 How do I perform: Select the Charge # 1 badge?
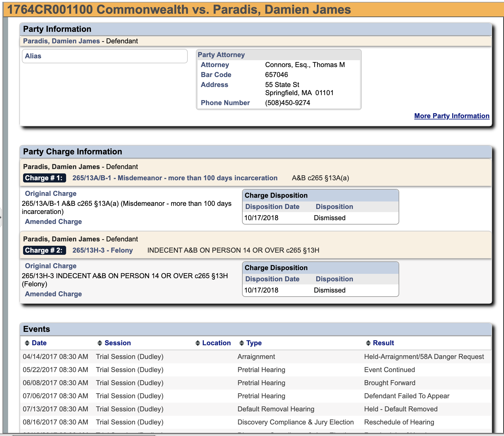pos(44,178)
